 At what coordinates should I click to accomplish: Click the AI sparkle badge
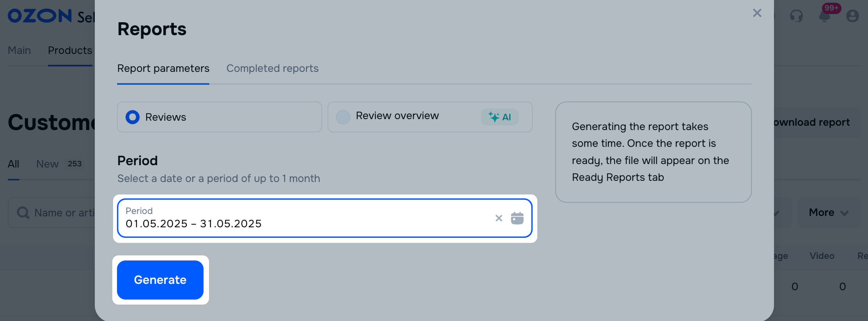tap(500, 117)
